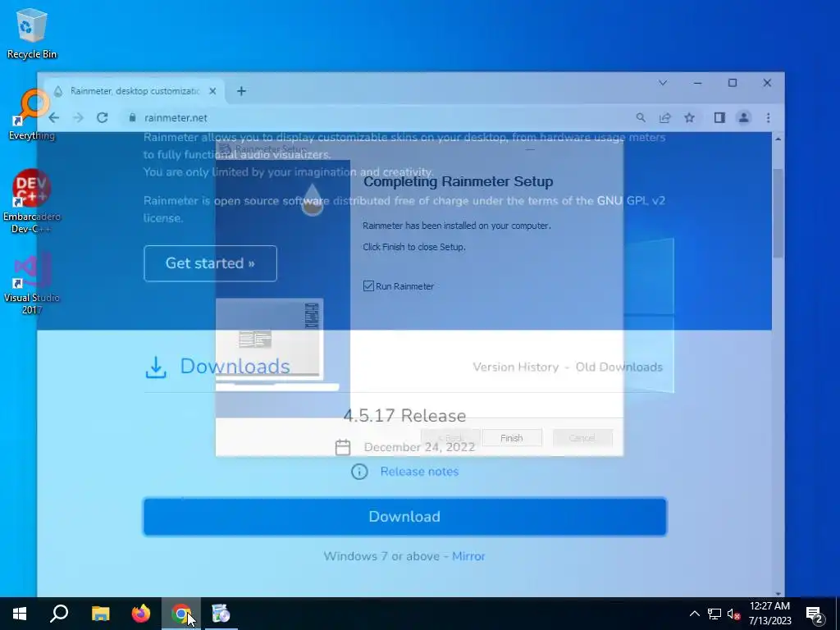Click the download arrow icon beside Downloads
This screenshot has height=630, width=840.
[x=156, y=367]
